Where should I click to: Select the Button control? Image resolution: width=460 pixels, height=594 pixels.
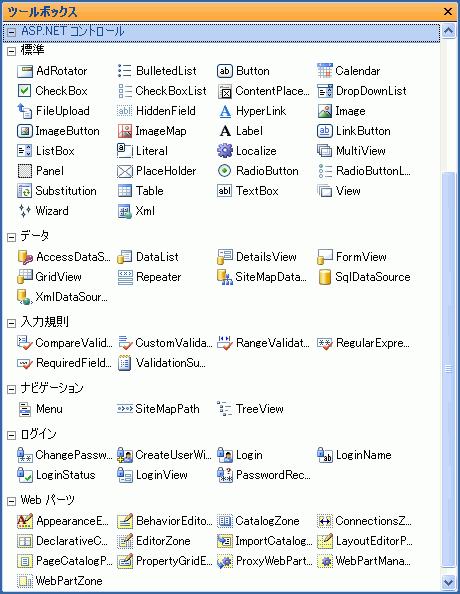[243, 71]
